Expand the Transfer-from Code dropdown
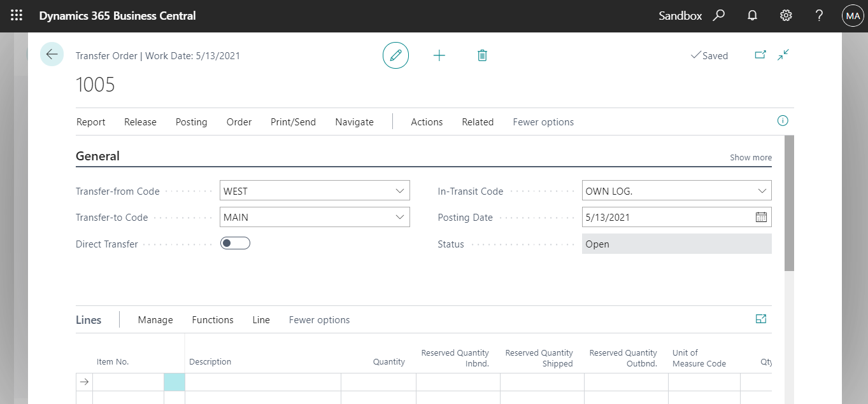The image size is (868, 404). [400, 190]
